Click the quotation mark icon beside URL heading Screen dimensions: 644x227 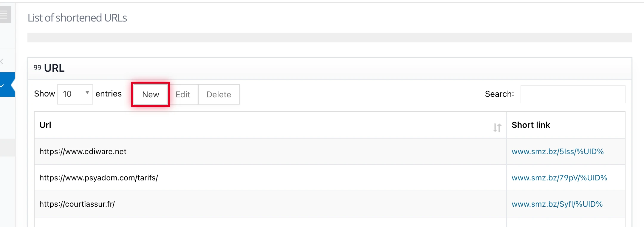(37, 68)
